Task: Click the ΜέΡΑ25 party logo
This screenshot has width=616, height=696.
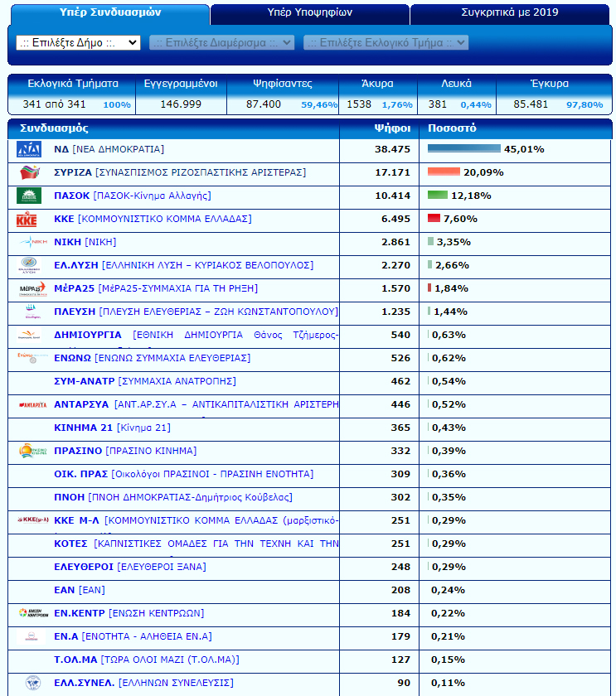Action: point(32,288)
